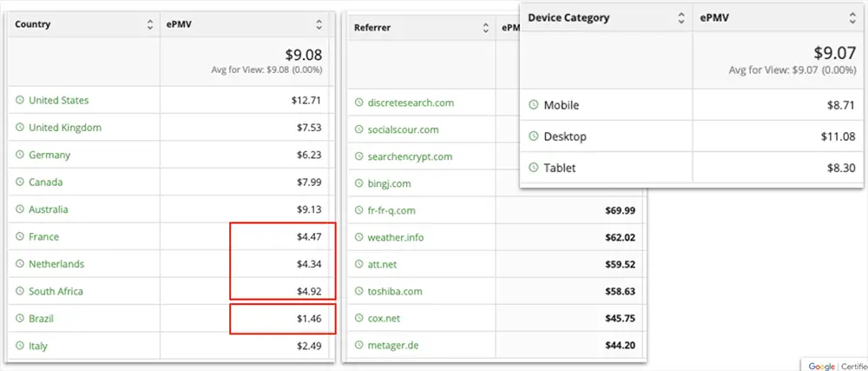Image resolution: width=868 pixels, height=371 pixels.
Task: Click the $11.08 Desktop ePMV value
Action: click(838, 136)
